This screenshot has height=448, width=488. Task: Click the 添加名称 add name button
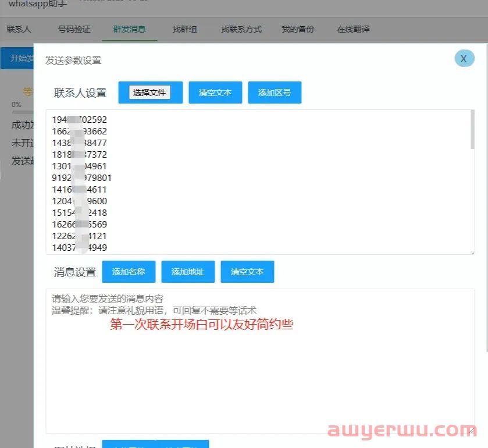click(x=129, y=271)
